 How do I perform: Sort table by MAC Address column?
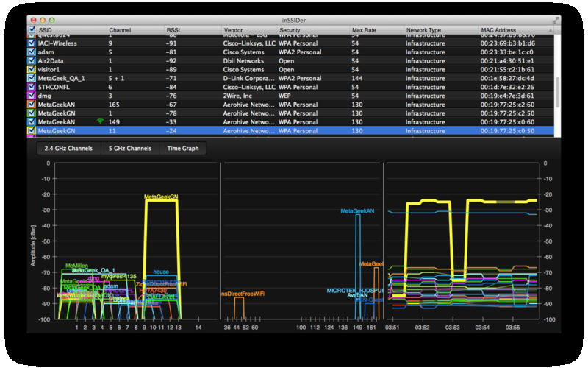(x=498, y=30)
